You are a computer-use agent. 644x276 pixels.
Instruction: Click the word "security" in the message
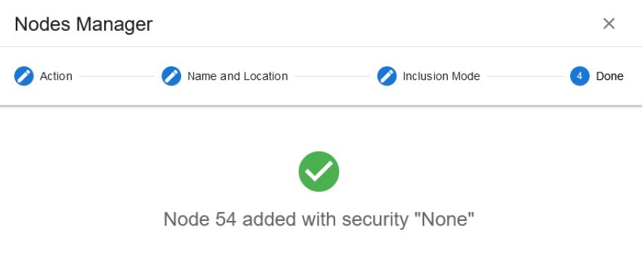375,220
